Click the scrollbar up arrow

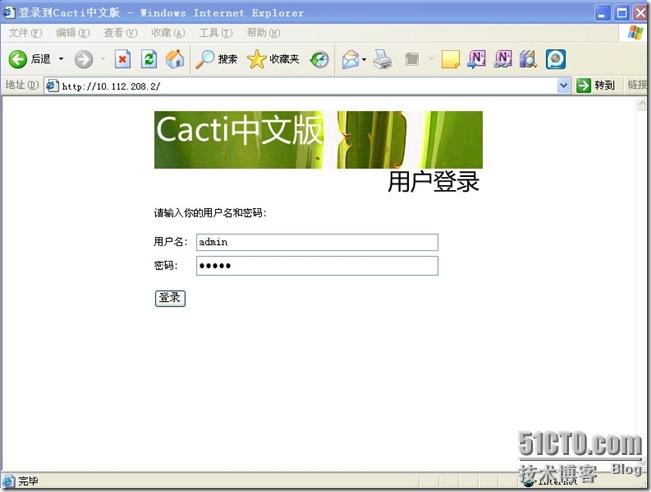tap(642, 105)
